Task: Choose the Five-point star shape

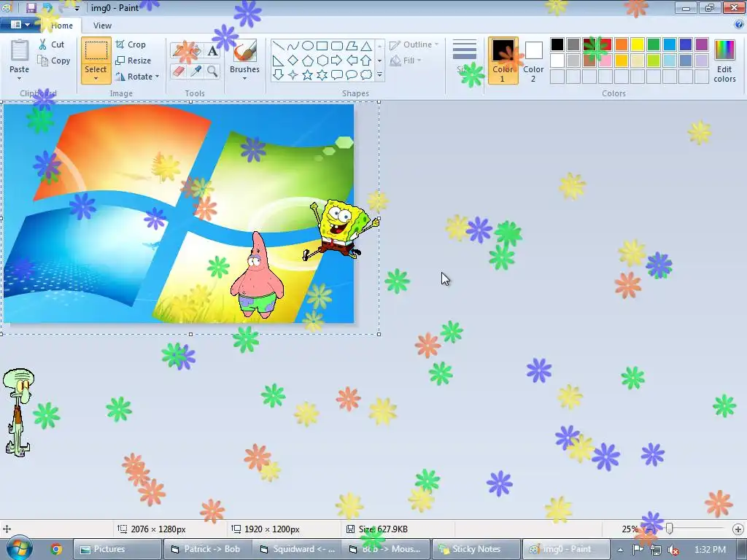Action: pos(308,75)
